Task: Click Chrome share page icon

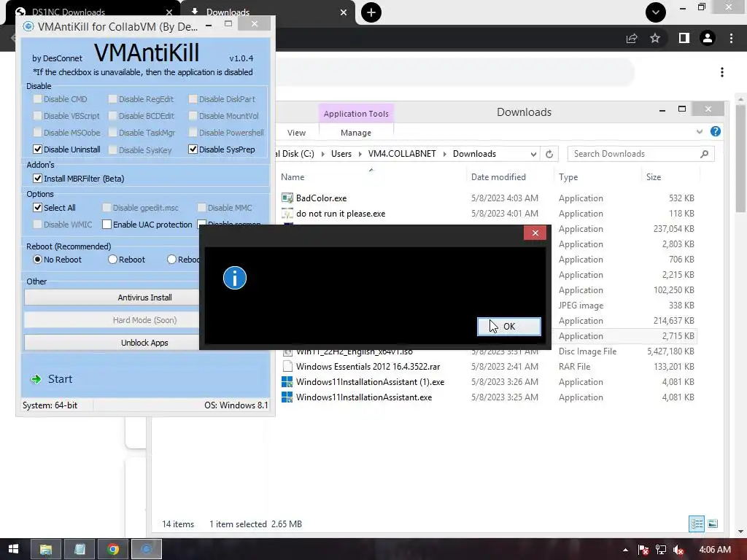Action: [x=632, y=39]
